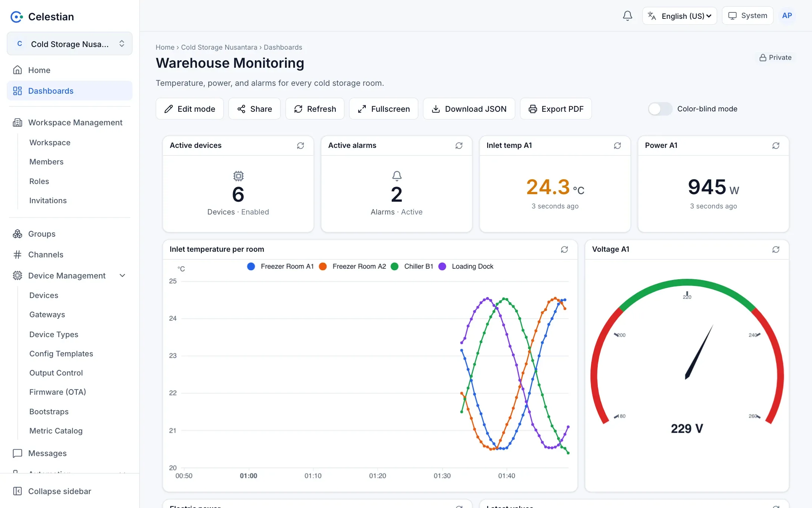Viewport: 812px width, 508px height.
Task: Click the Share button
Action: pyautogui.click(x=255, y=109)
